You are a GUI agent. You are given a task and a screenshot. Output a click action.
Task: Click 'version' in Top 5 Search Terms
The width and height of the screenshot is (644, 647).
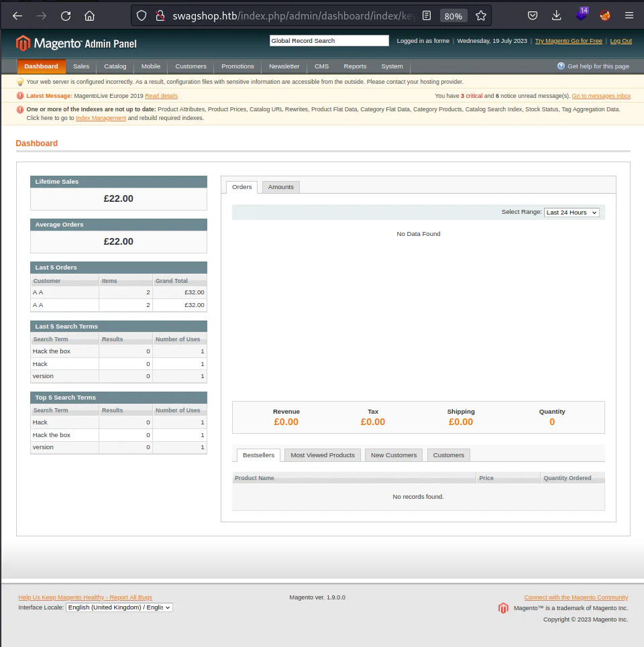click(43, 447)
